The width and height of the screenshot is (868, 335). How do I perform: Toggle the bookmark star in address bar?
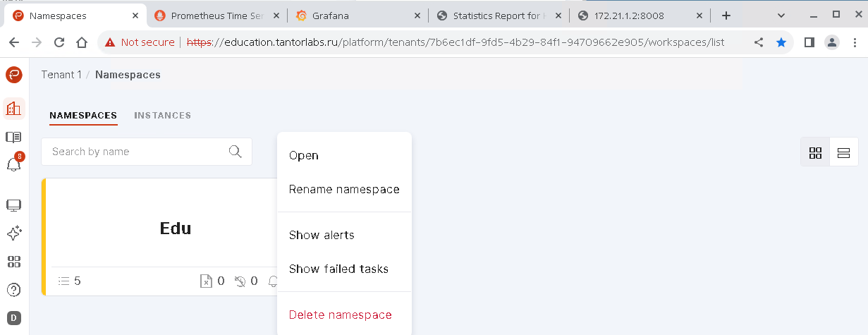pyautogui.click(x=781, y=42)
